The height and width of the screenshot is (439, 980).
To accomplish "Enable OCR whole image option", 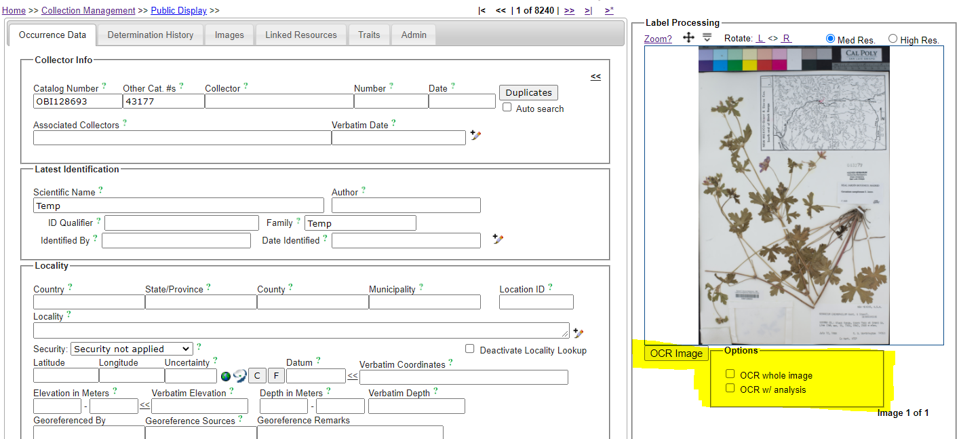I will 730,374.
